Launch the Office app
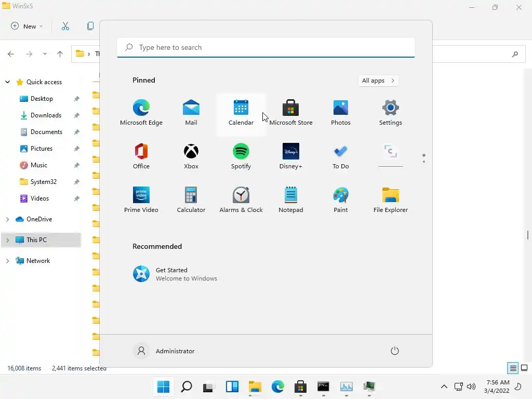The width and height of the screenshot is (532, 399). coord(141,156)
